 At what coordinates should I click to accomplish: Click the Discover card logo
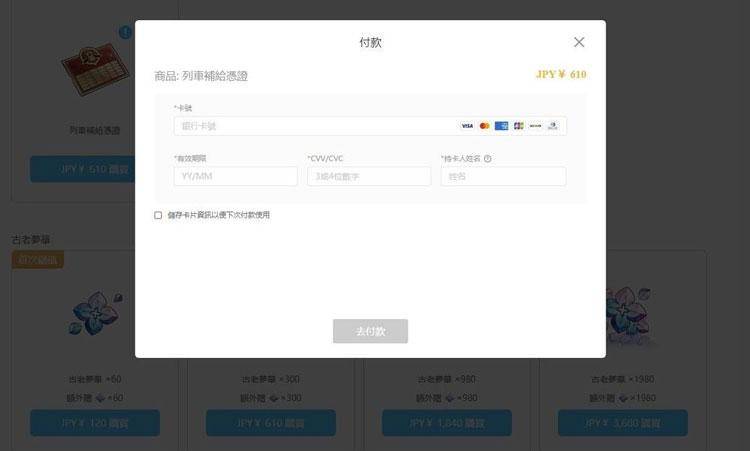click(535, 126)
